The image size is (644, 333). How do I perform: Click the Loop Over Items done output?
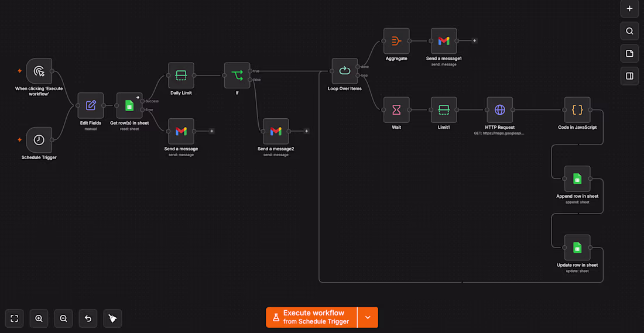tap(358, 67)
